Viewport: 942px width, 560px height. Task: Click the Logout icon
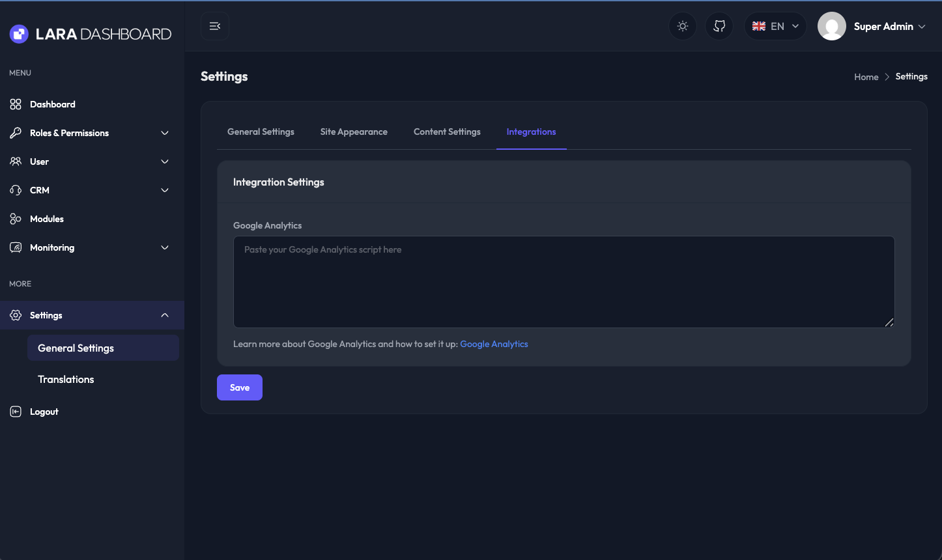coord(16,412)
